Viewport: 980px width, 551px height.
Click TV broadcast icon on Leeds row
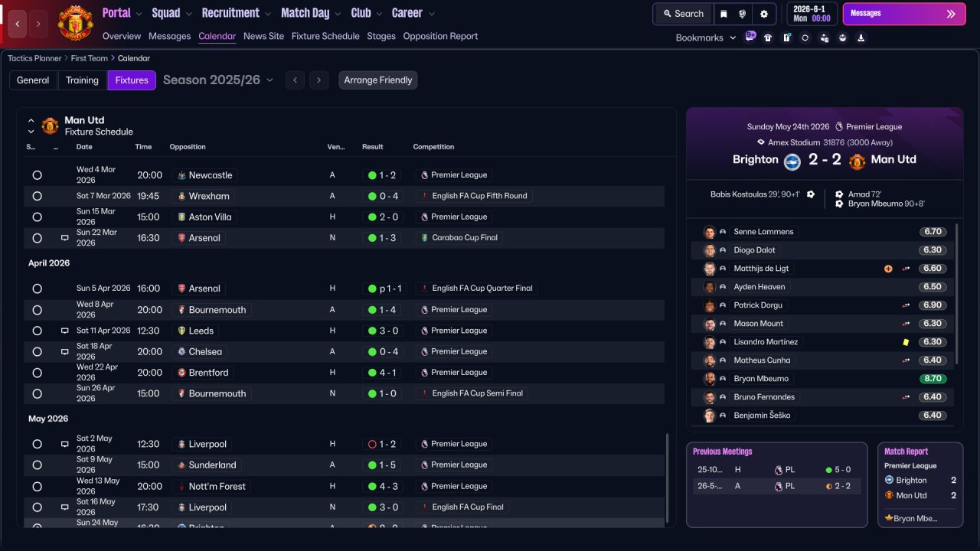pyautogui.click(x=64, y=331)
